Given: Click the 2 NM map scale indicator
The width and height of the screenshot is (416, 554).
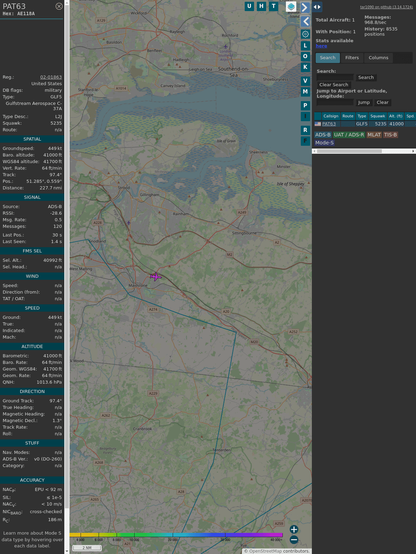Looking at the screenshot, I should [87, 548].
